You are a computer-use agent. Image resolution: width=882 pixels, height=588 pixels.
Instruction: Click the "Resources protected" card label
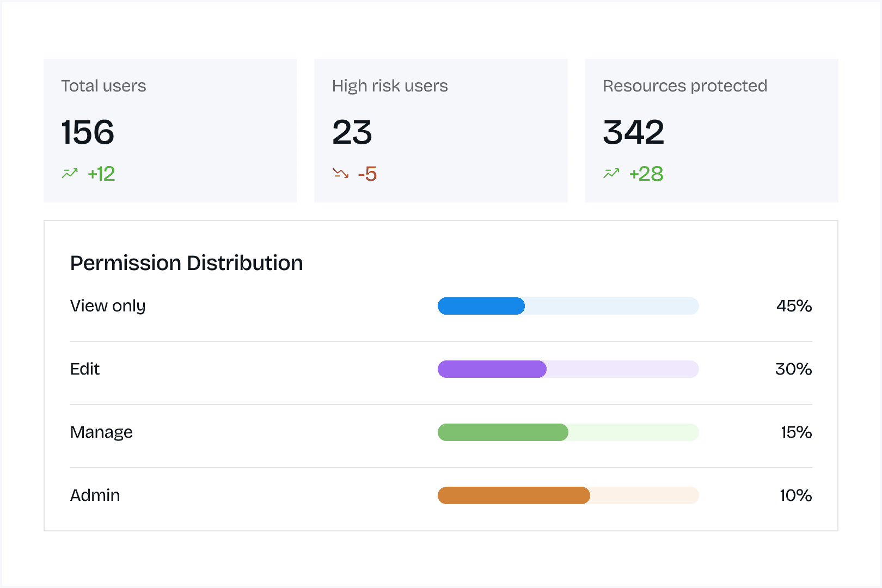pos(685,86)
